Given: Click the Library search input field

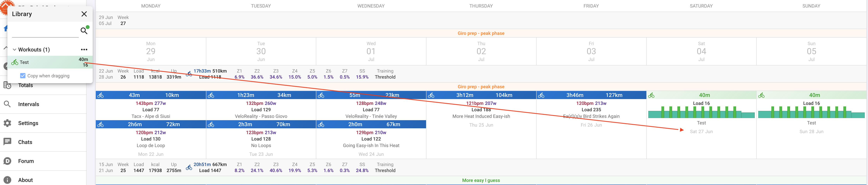Looking at the screenshot, I should click(45, 32).
